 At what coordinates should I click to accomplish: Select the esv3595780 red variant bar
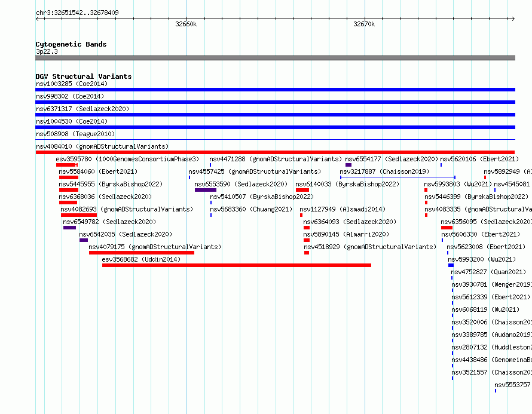coord(67,165)
